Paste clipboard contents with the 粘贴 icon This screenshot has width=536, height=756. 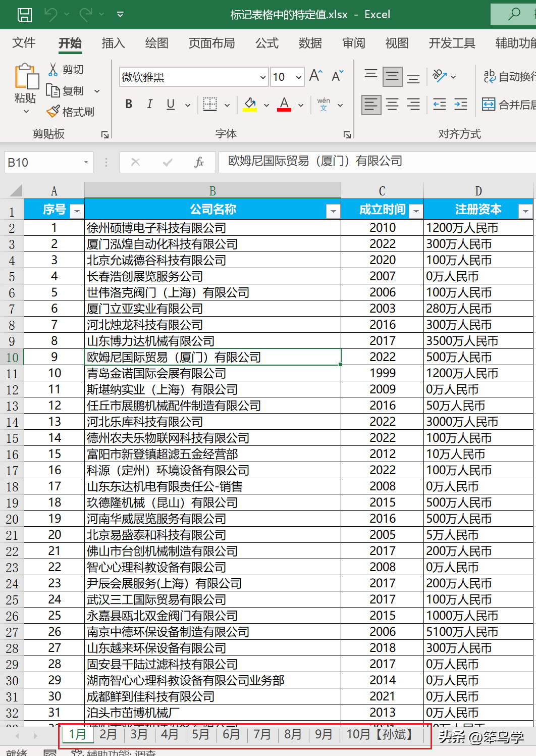26,77
